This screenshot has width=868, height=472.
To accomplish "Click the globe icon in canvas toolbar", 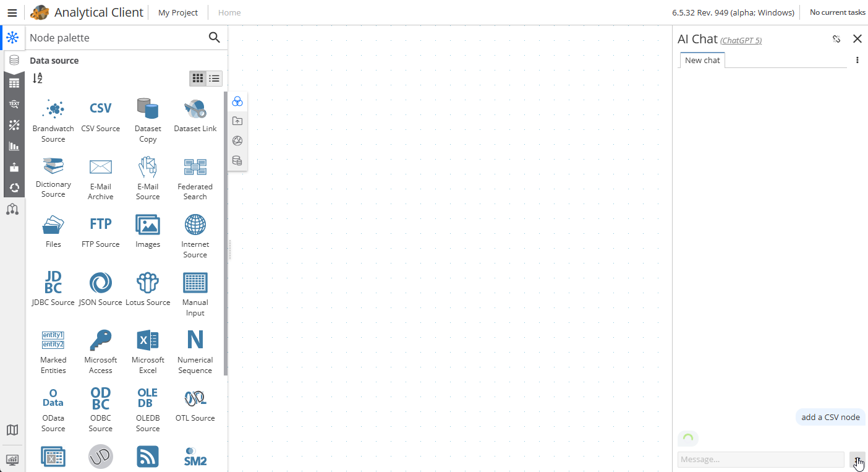I will pyautogui.click(x=237, y=141).
